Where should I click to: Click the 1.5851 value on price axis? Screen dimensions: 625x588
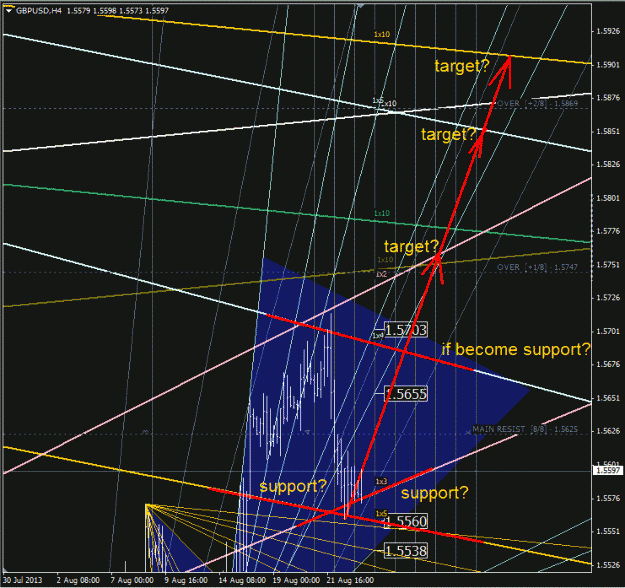(608, 131)
